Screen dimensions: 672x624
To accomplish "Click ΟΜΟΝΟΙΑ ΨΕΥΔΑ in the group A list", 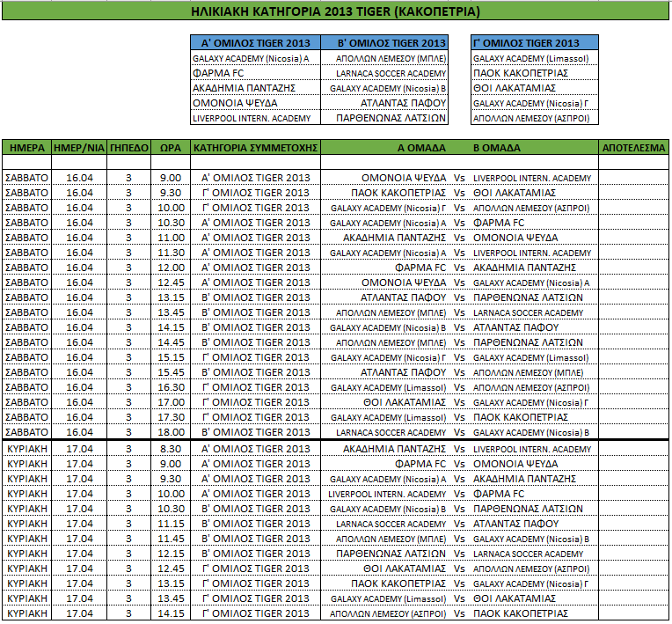I will pos(235,103).
